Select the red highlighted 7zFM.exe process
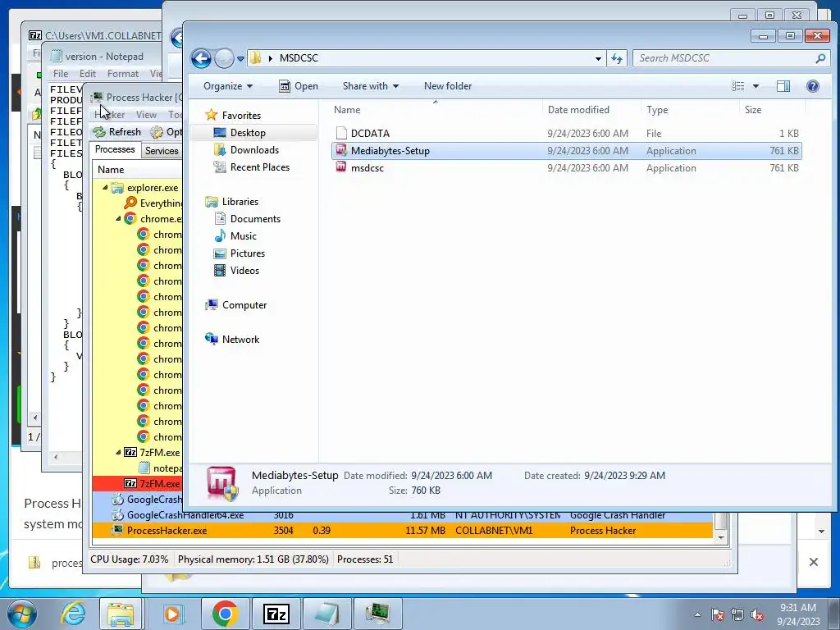The image size is (840, 630). pyautogui.click(x=138, y=483)
